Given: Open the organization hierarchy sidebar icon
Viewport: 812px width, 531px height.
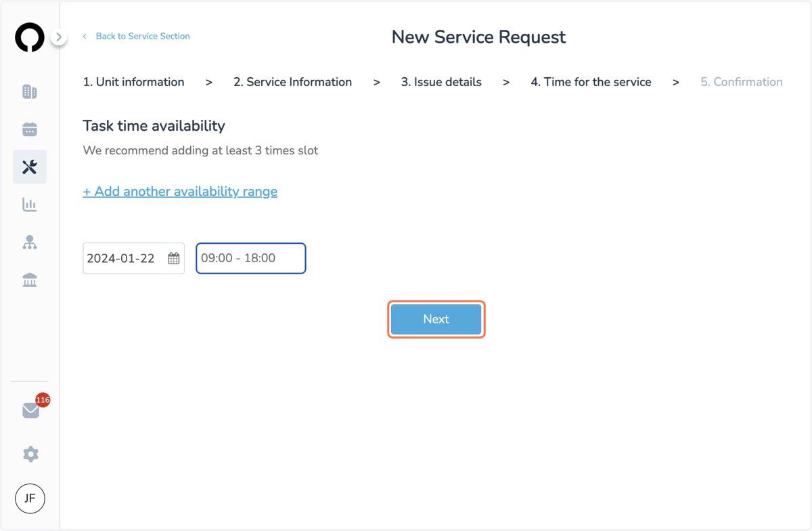Looking at the screenshot, I should 30,242.
